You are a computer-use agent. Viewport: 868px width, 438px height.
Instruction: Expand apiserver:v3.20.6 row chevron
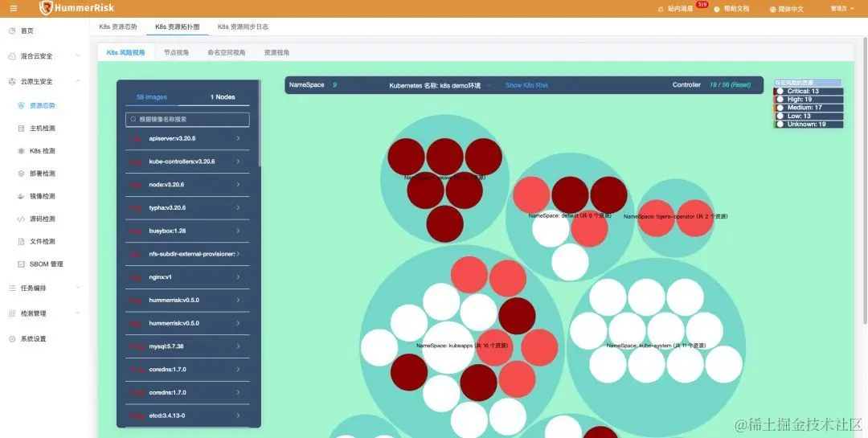pos(239,138)
